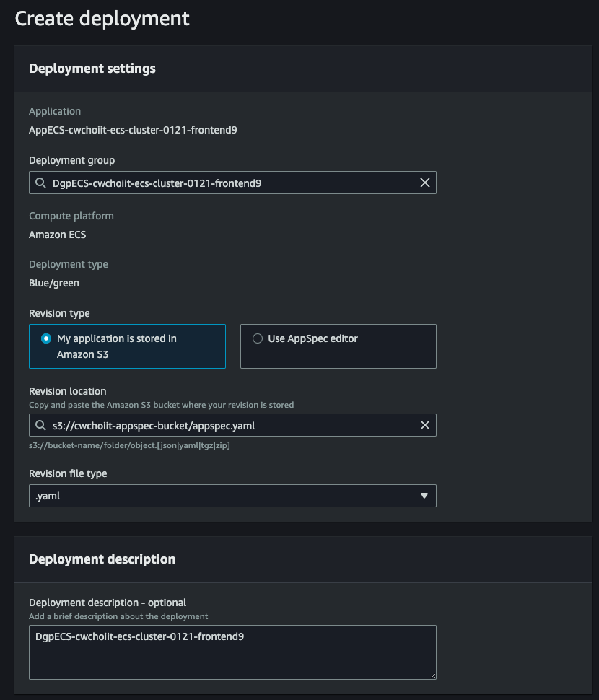Click the Create deployment page title

pos(102,18)
